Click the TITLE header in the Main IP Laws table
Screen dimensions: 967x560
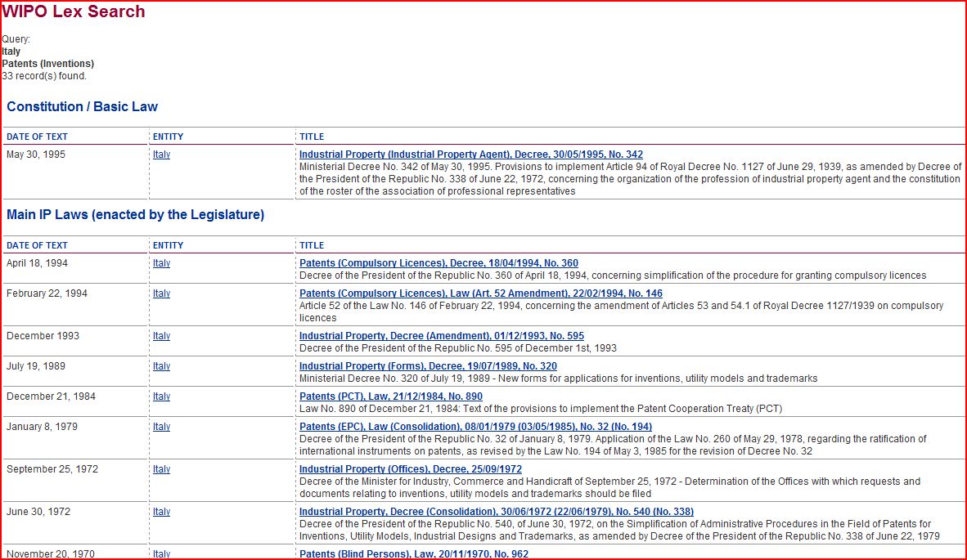[x=312, y=245]
